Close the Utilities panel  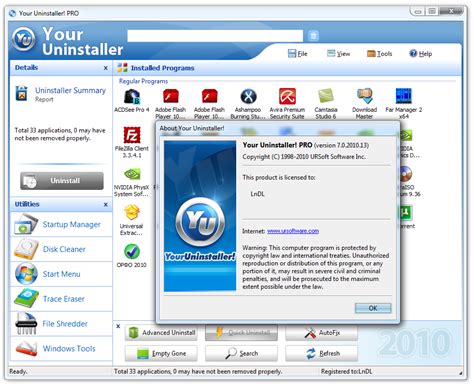coord(106,204)
